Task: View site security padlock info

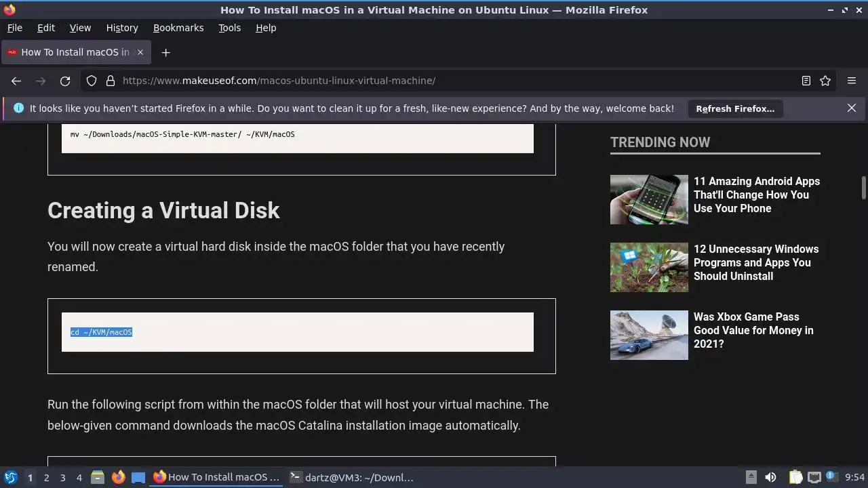Action: tap(111, 81)
